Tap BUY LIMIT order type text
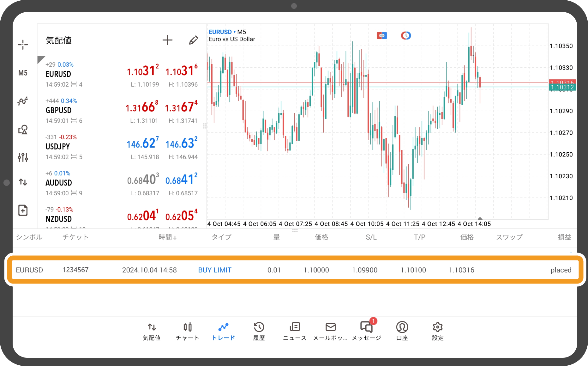The height and width of the screenshot is (366, 588). [215, 270]
